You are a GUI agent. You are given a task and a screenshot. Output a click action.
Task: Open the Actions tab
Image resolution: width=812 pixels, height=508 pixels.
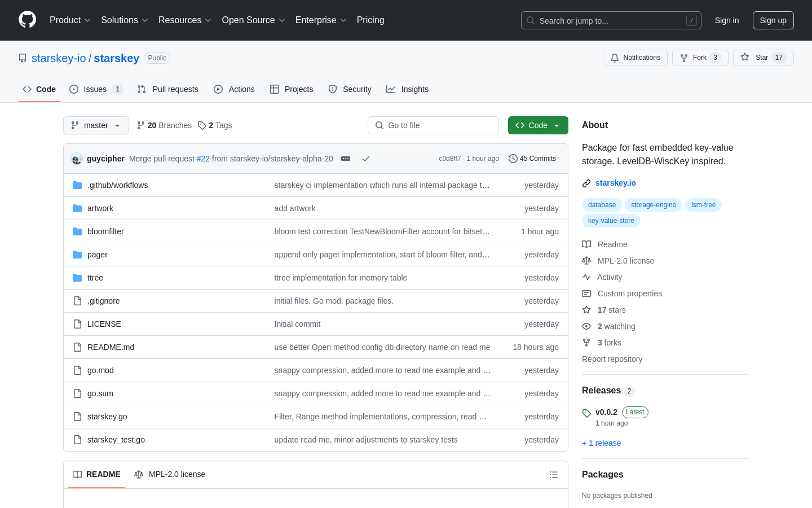[x=234, y=89]
